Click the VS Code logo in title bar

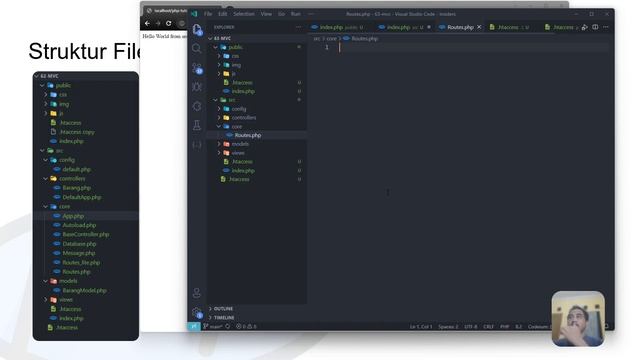[x=194, y=14]
